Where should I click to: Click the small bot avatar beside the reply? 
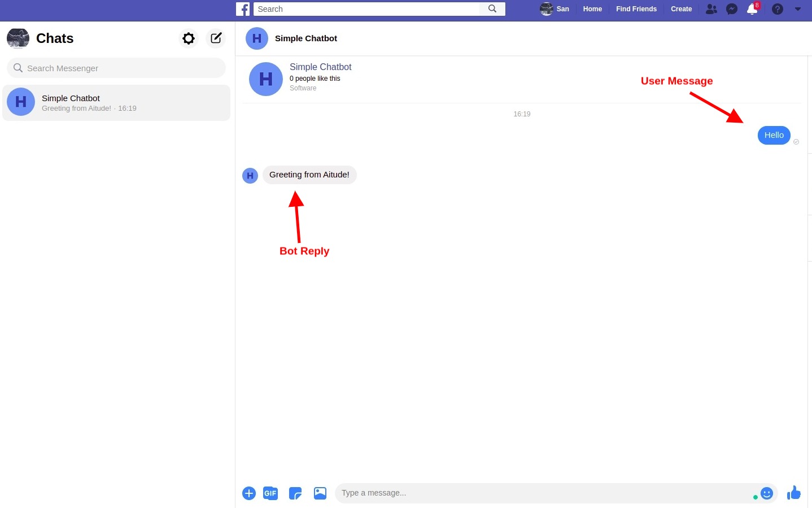(250, 176)
